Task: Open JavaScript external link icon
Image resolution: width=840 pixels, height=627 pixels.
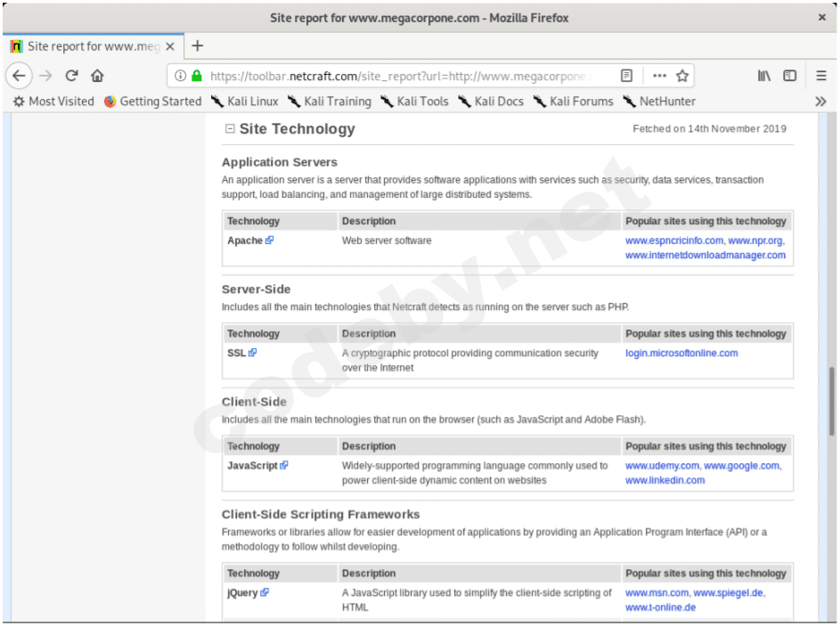Action: pyautogui.click(x=284, y=465)
